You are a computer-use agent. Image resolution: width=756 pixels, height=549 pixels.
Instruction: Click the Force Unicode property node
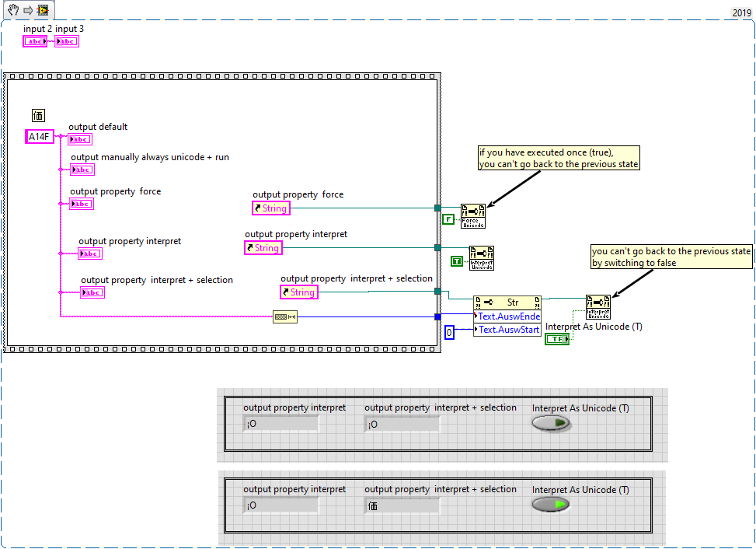pyautogui.click(x=472, y=215)
